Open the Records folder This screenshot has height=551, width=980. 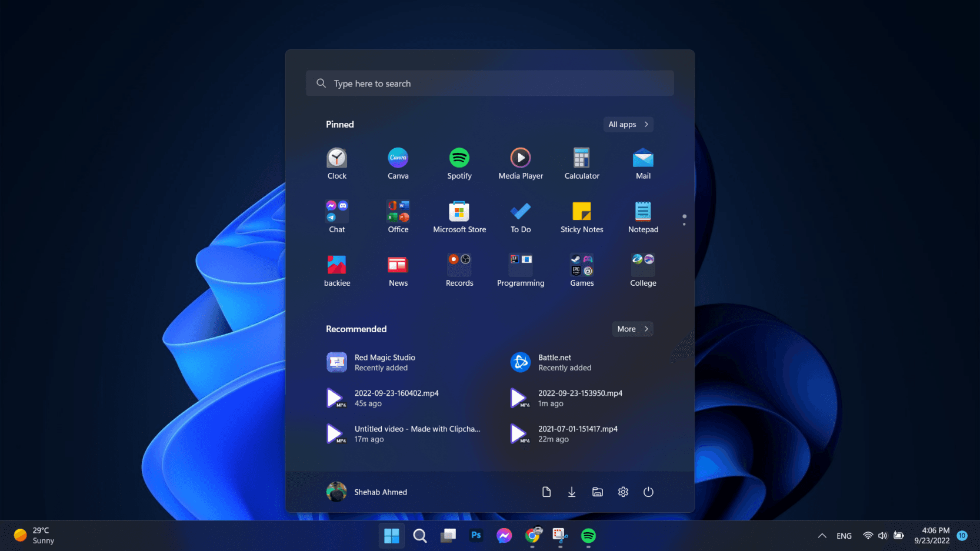pos(459,271)
